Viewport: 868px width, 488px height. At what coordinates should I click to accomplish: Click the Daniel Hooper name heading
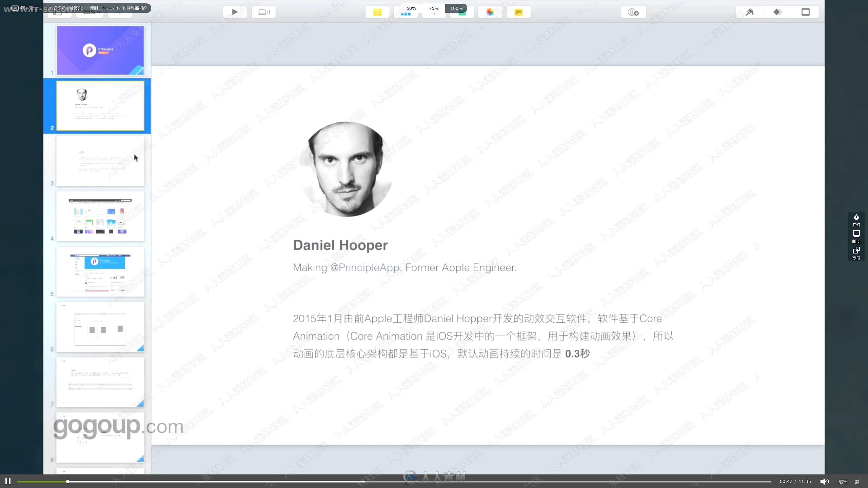point(340,245)
